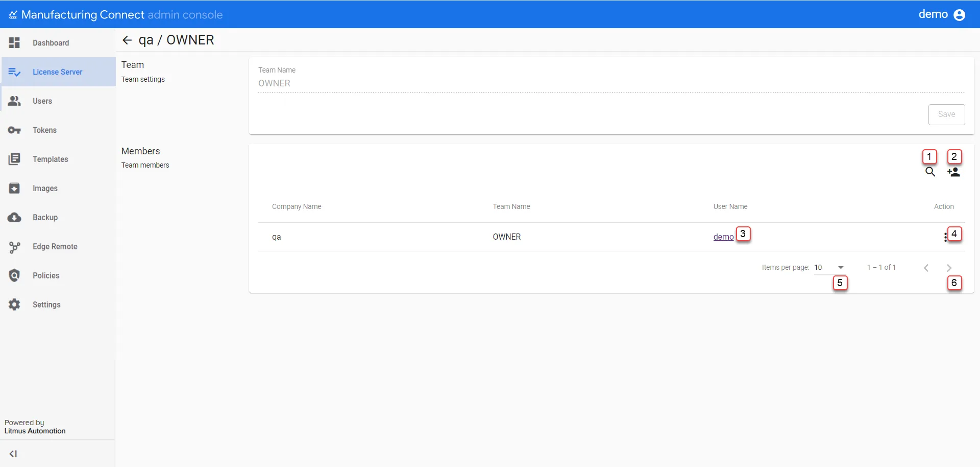The width and height of the screenshot is (980, 467).
Task: Click the Team Name column header
Action: tap(511, 207)
